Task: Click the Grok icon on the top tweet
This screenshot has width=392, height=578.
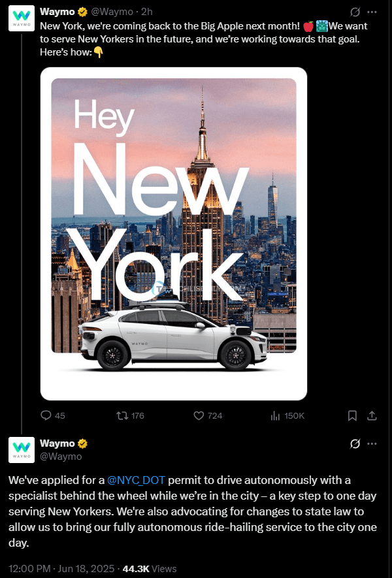Action: coord(355,12)
